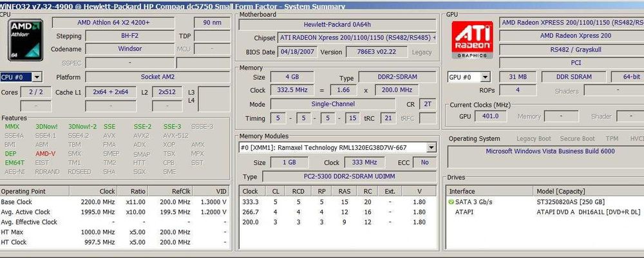Click the ROPs value 4 field

[x=518, y=90]
